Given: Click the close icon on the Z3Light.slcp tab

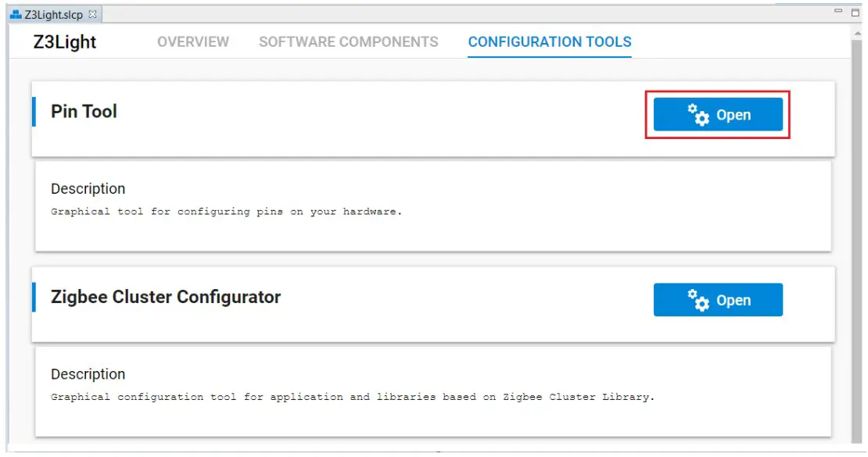Looking at the screenshot, I should tap(93, 12).
